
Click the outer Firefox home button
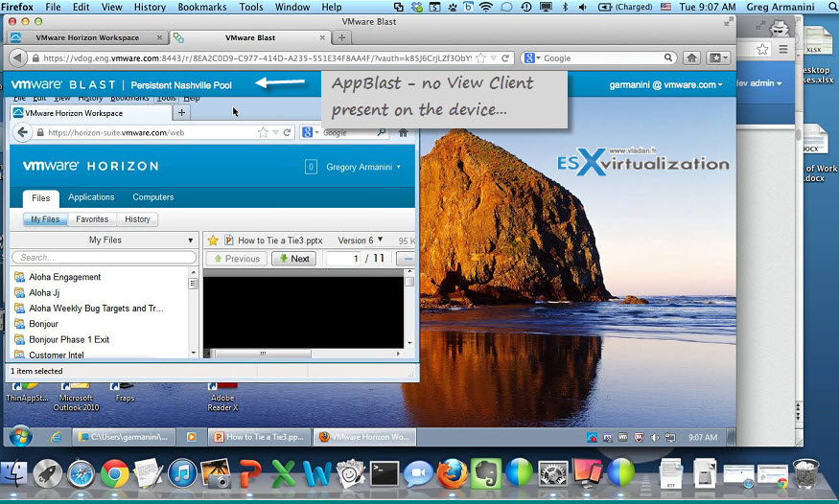coord(691,57)
